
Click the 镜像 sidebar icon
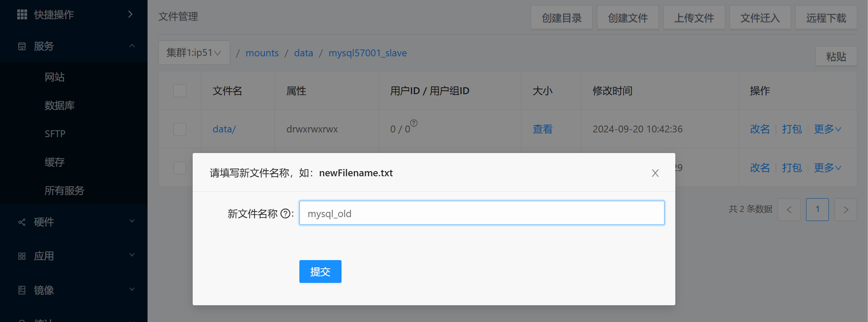pyautogui.click(x=22, y=290)
